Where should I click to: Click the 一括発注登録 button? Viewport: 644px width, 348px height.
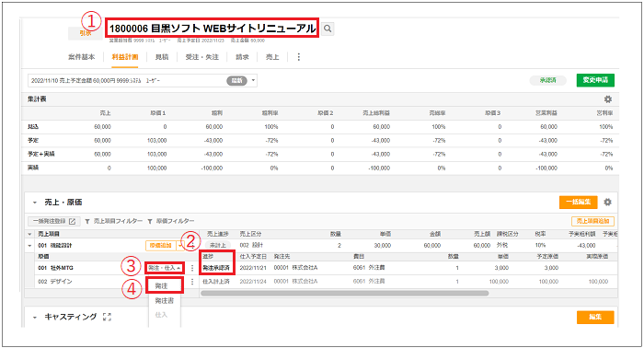(53, 221)
